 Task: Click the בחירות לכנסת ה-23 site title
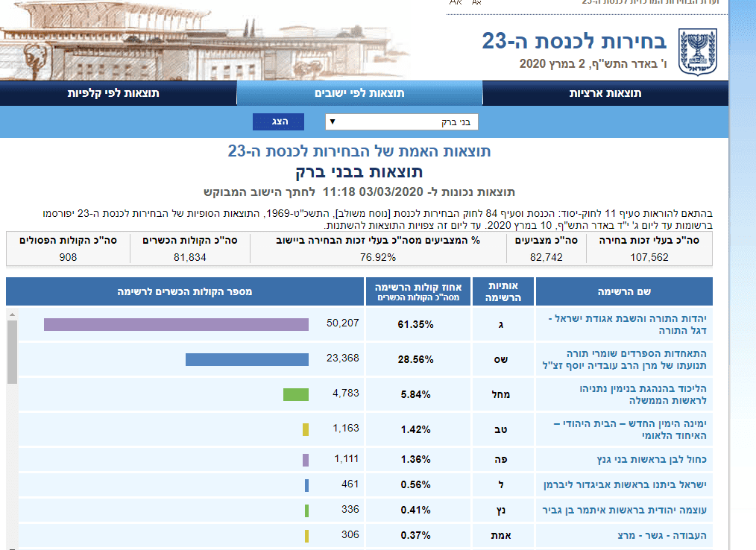coord(574,41)
